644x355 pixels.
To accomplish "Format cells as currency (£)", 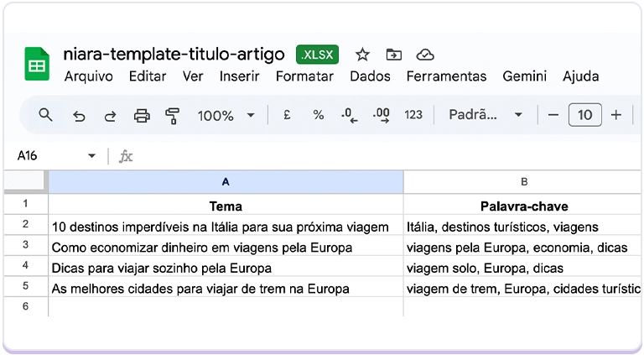I will 287,115.
